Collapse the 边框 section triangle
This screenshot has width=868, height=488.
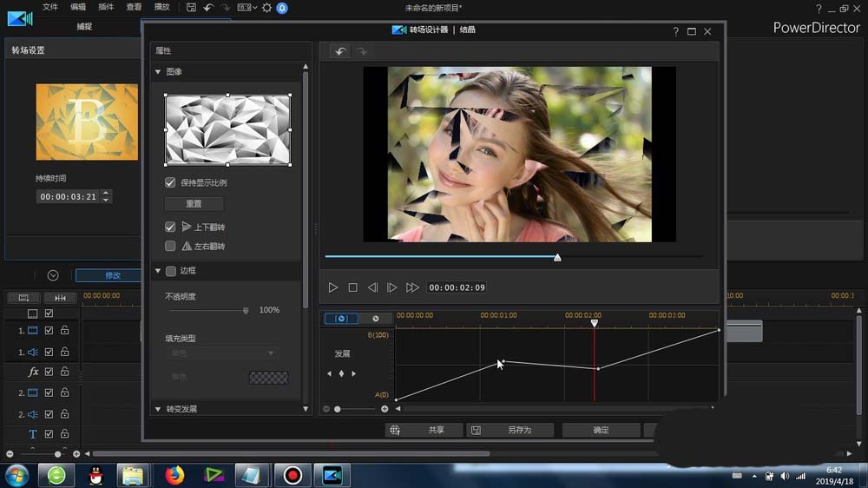pyautogui.click(x=158, y=271)
